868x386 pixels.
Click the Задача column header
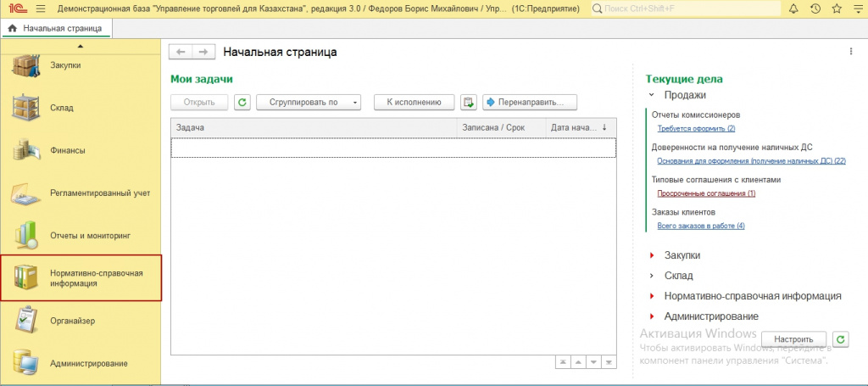coord(314,127)
